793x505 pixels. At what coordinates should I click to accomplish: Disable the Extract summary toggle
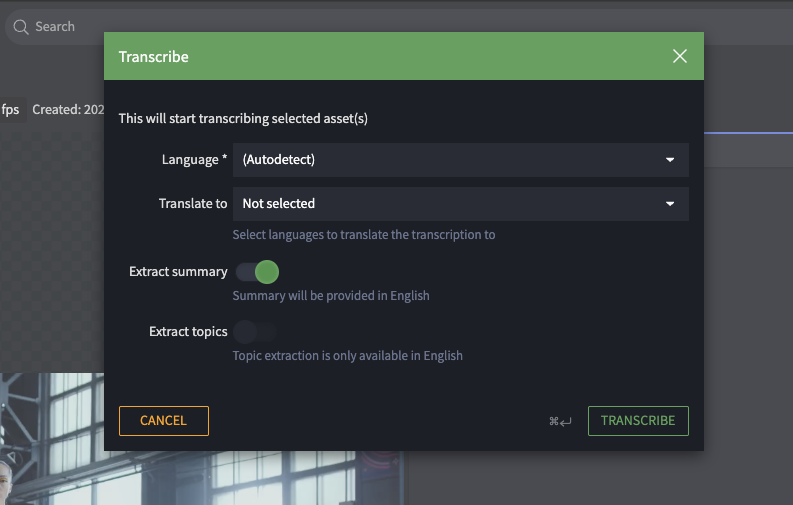pos(256,272)
